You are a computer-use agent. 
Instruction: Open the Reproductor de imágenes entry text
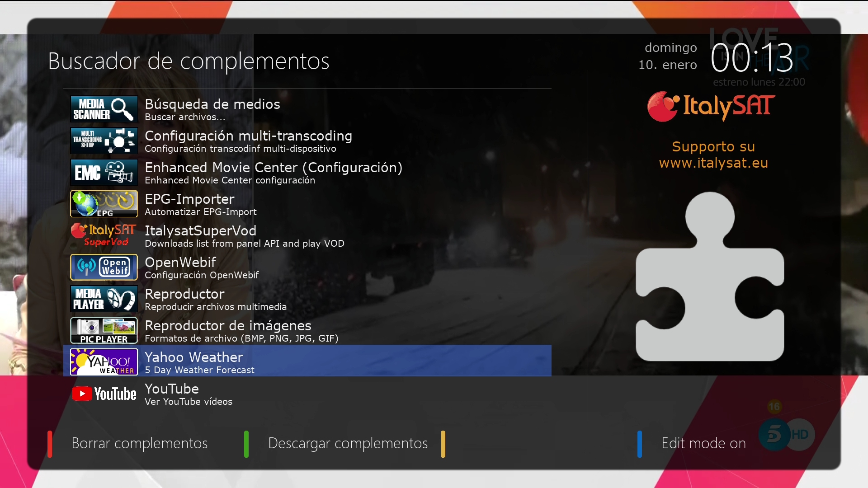228,326
